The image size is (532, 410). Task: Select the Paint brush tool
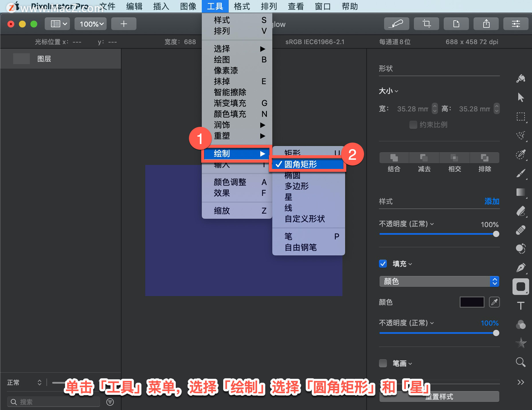[x=521, y=173]
